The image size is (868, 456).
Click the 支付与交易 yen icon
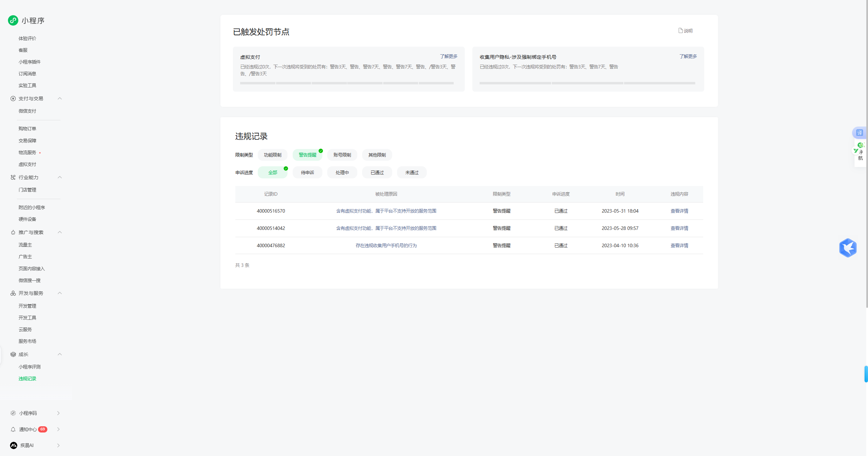(x=13, y=99)
